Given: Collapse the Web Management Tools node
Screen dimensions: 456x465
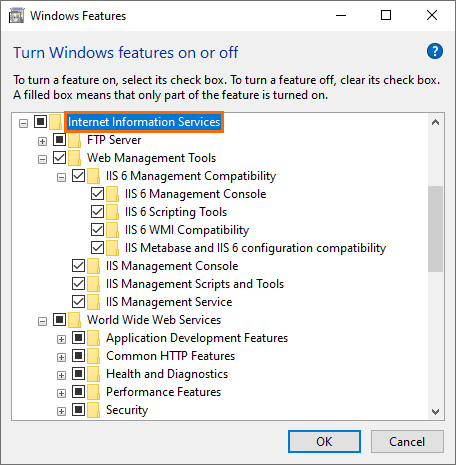Looking at the screenshot, I should tap(42, 160).
